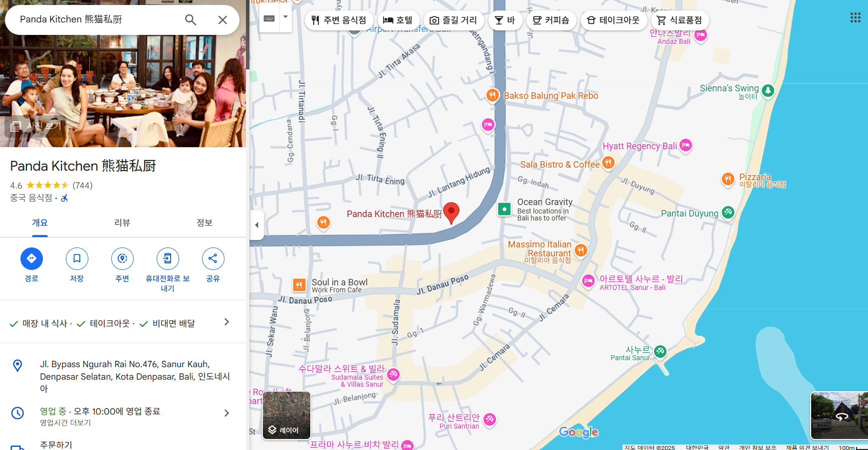Click the clock hours icon

17,413
